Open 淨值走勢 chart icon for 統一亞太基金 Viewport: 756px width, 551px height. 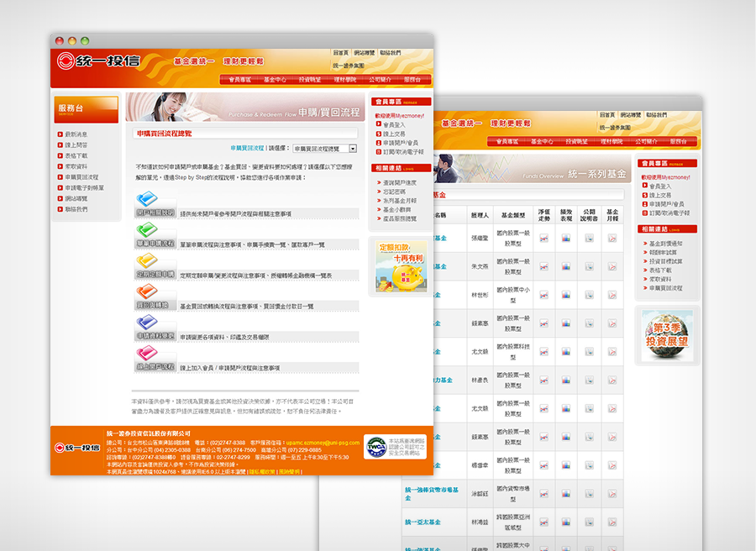click(543, 522)
